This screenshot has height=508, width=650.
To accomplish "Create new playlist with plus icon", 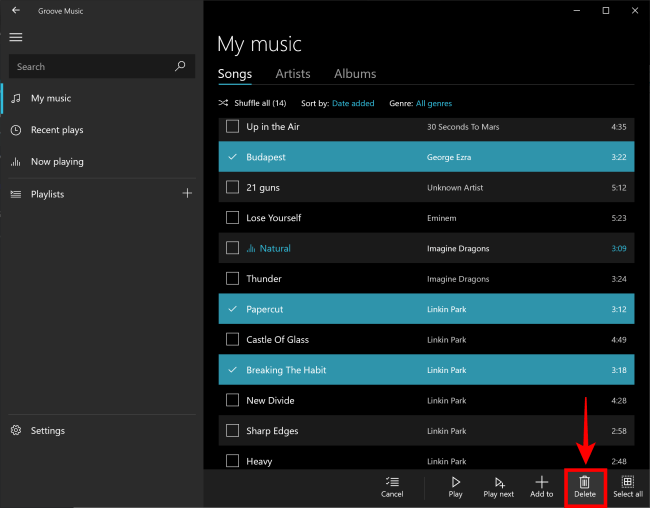I will 187,193.
